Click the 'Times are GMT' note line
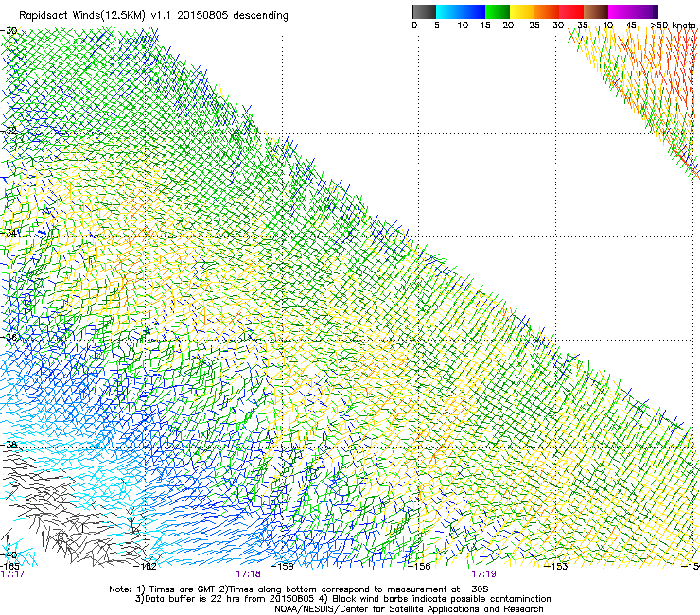 click(299, 589)
